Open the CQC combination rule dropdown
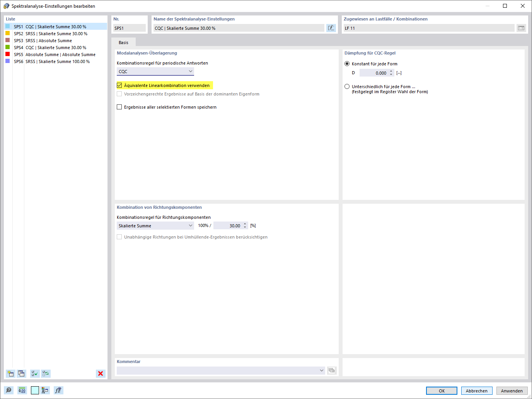Image resolution: width=532 pixels, height=399 pixels. (x=155, y=72)
